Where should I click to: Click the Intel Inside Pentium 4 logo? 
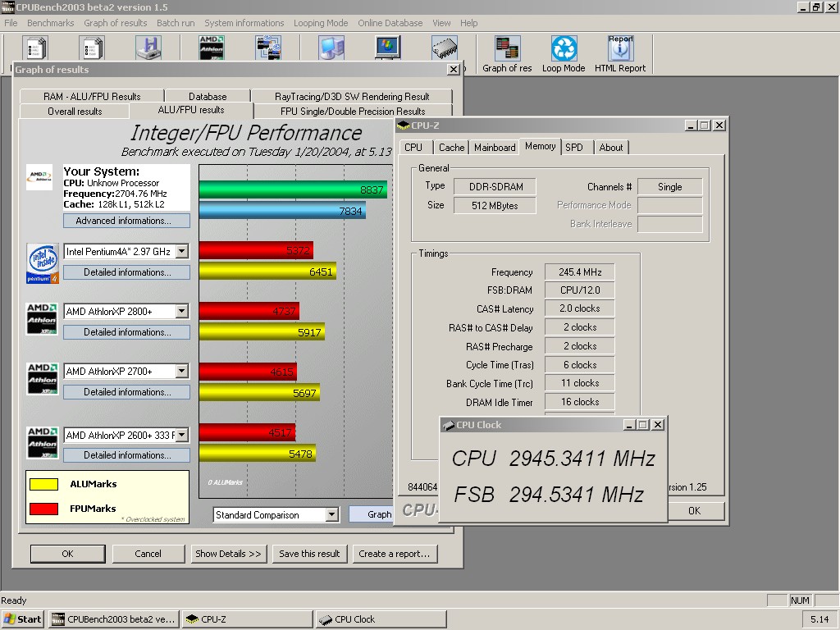tap(43, 263)
